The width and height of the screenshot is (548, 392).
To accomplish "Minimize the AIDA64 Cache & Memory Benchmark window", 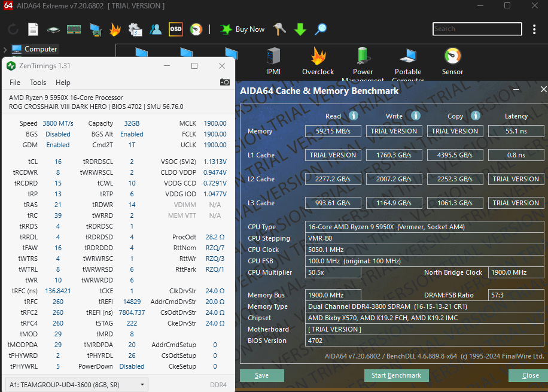I will pos(516,90).
